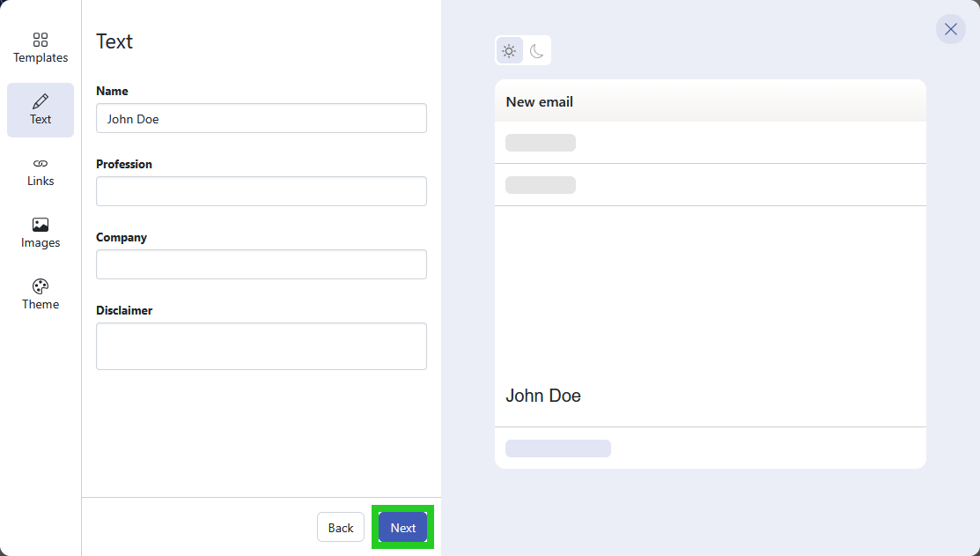Open the Templates panel grid icon
Viewport: 980px width, 556px height.
40,41
